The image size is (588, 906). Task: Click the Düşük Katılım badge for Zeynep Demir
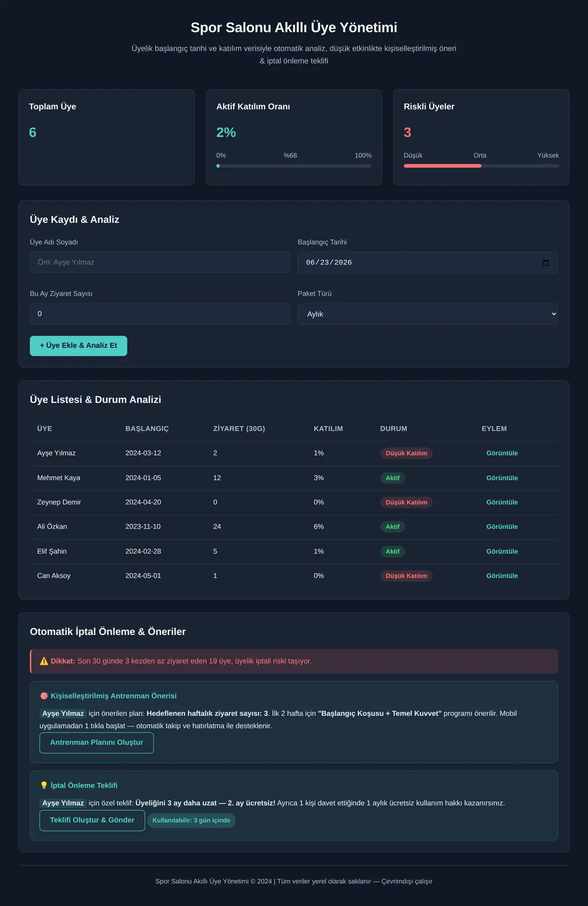point(406,502)
